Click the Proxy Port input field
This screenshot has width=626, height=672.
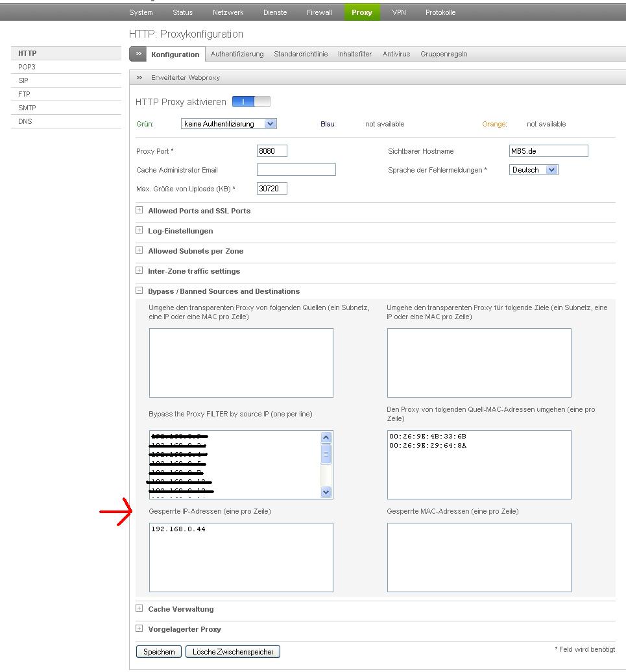click(x=272, y=151)
